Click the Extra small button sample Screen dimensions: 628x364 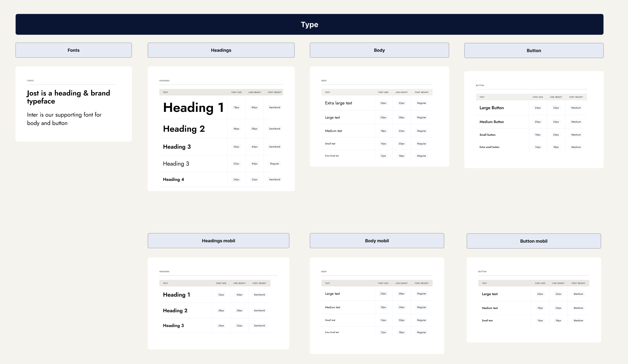pyautogui.click(x=489, y=147)
